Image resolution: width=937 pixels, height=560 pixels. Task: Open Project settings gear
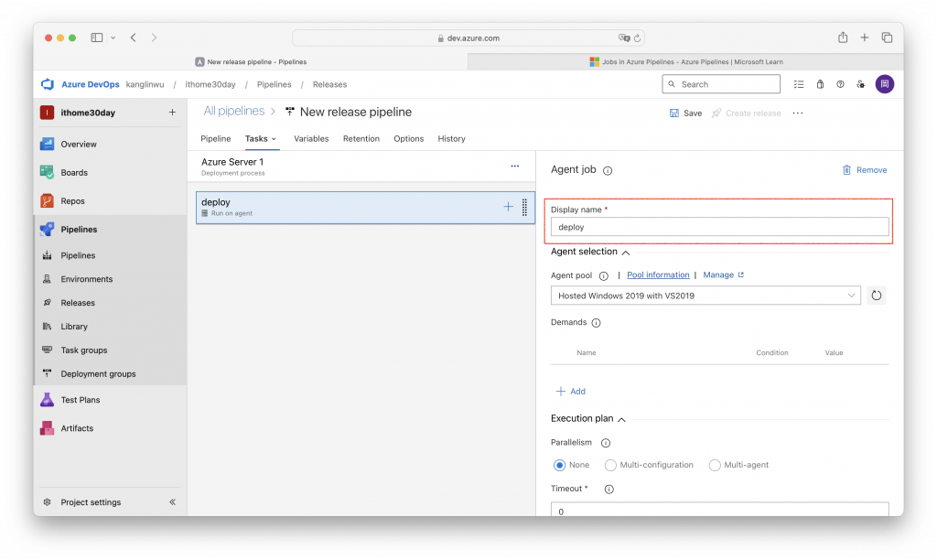click(48, 502)
